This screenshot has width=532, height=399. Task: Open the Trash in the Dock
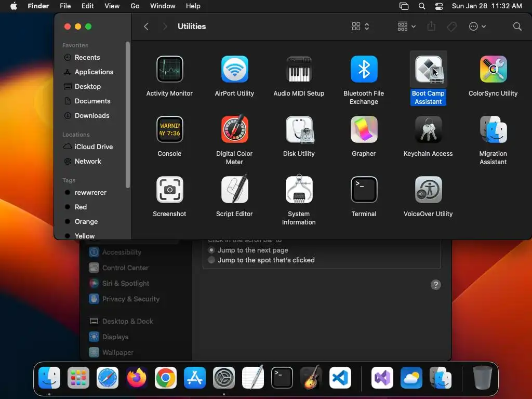click(x=483, y=378)
